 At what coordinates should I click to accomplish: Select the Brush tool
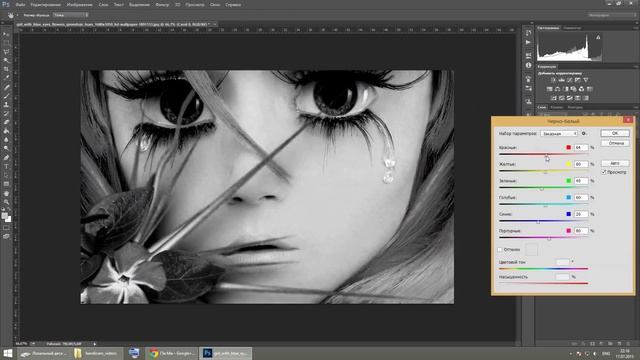6,96
